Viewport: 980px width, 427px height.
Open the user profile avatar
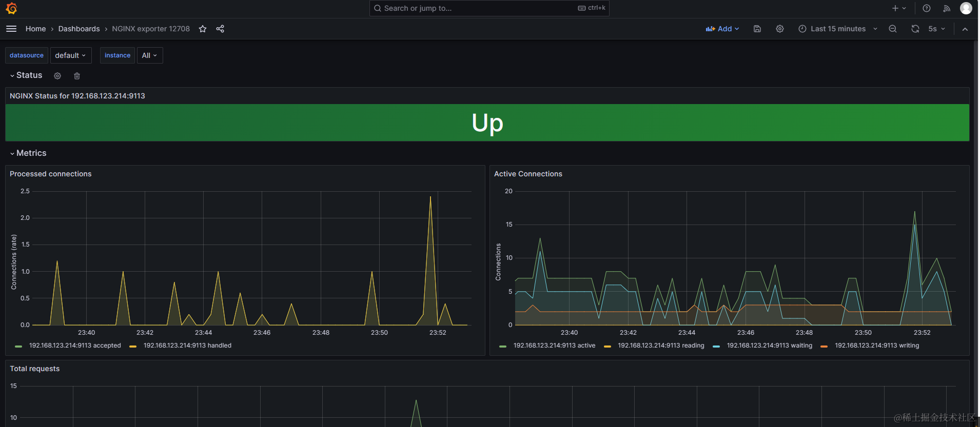[x=966, y=8]
